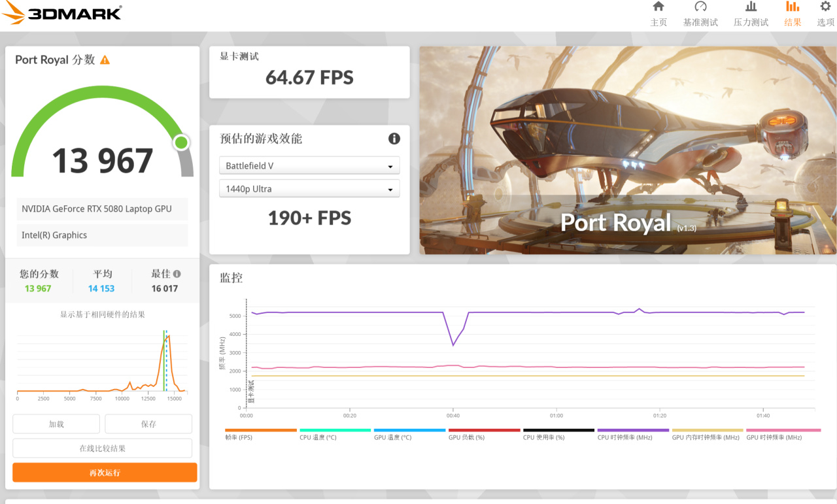Click the large 13 967 gauge score
This screenshot has height=504, width=837.
[102, 161]
